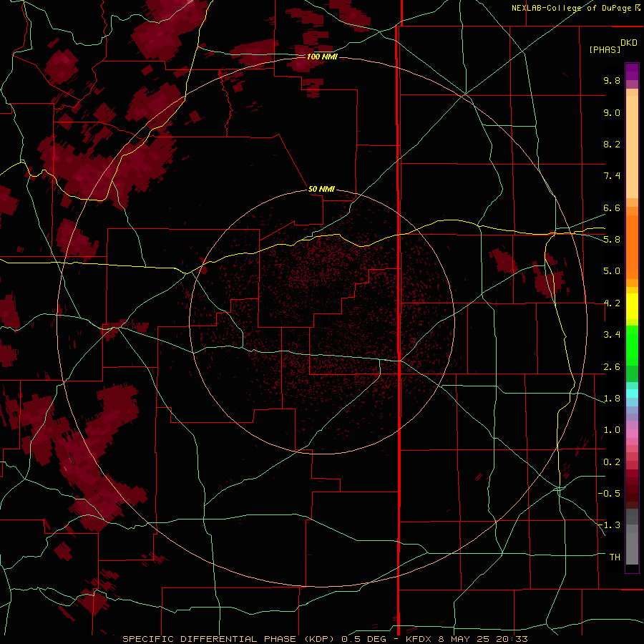The height and width of the screenshot is (644, 644).
Task: Click the pink segment of the color bar
Action: pyautogui.click(x=632, y=433)
